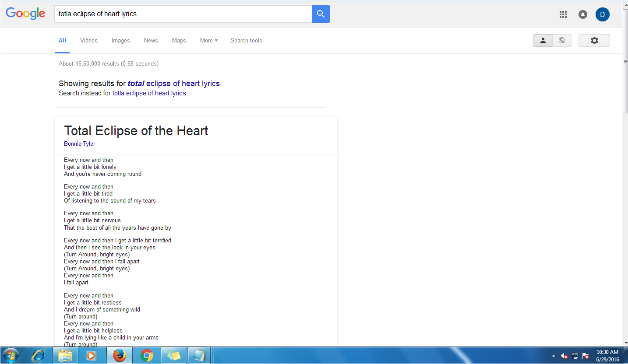Expand the More search category dropdown
628x364 pixels.
coord(209,40)
